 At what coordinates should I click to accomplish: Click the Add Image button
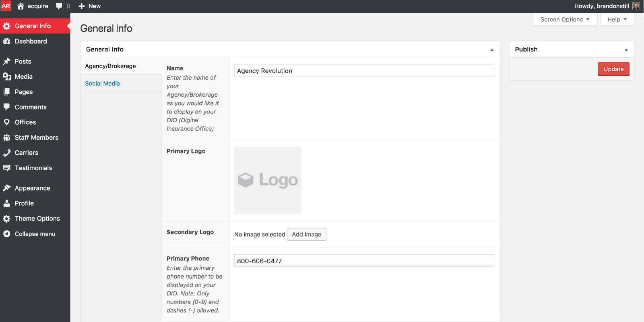306,234
